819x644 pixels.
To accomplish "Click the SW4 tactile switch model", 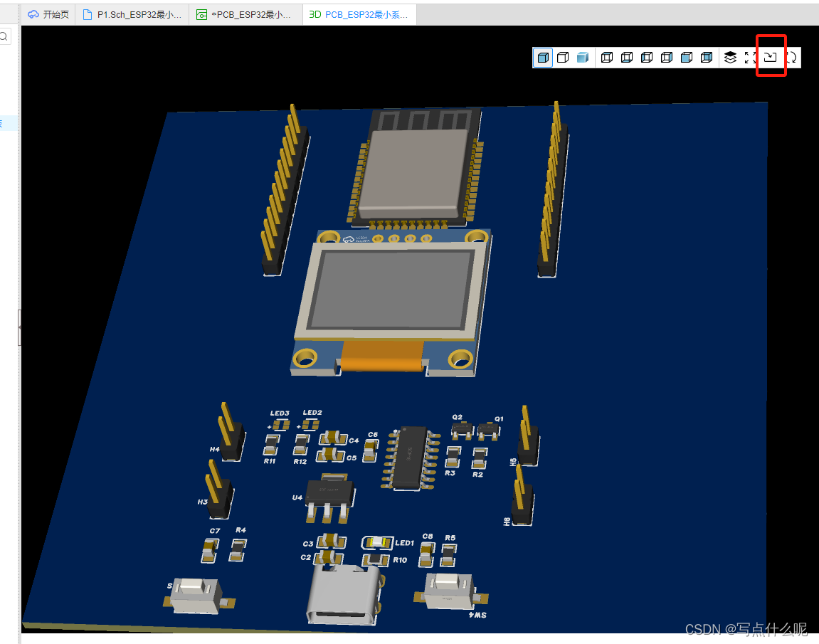I will [450, 591].
